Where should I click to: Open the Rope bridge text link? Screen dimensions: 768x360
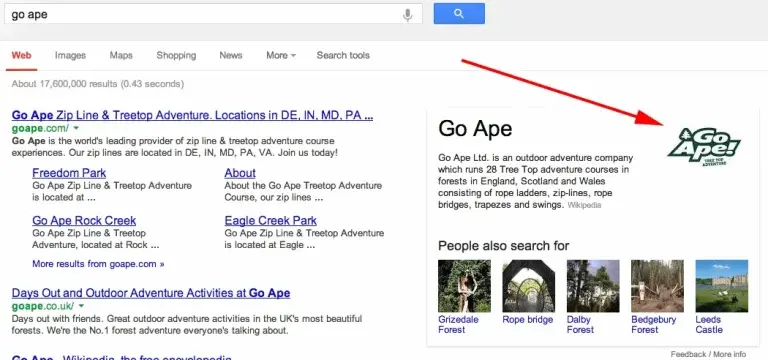pyautogui.click(x=528, y=320)
